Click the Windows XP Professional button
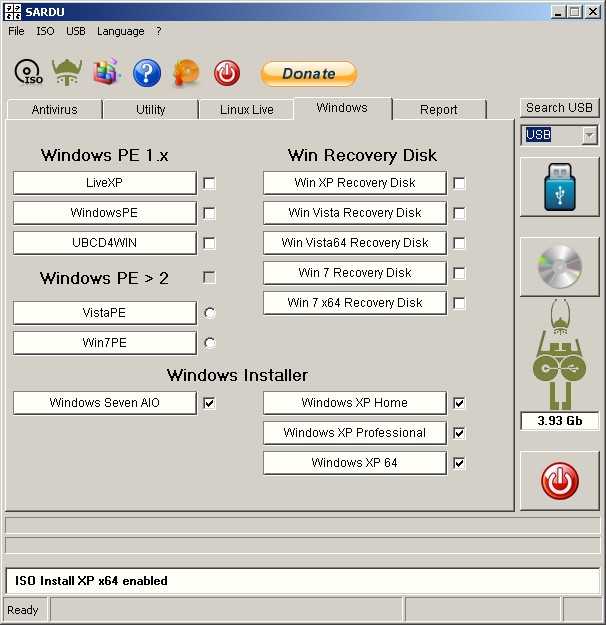This screenshot has width=606, height=625. 354,433
